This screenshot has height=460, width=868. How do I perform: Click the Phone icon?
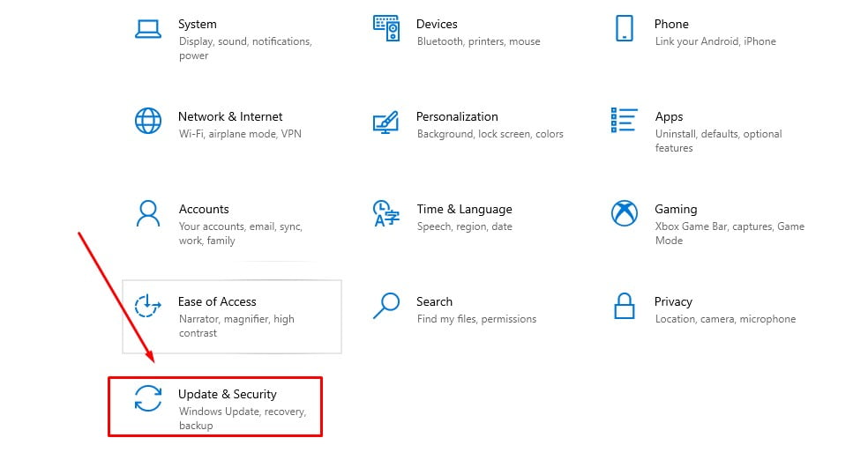coord(625,28)
